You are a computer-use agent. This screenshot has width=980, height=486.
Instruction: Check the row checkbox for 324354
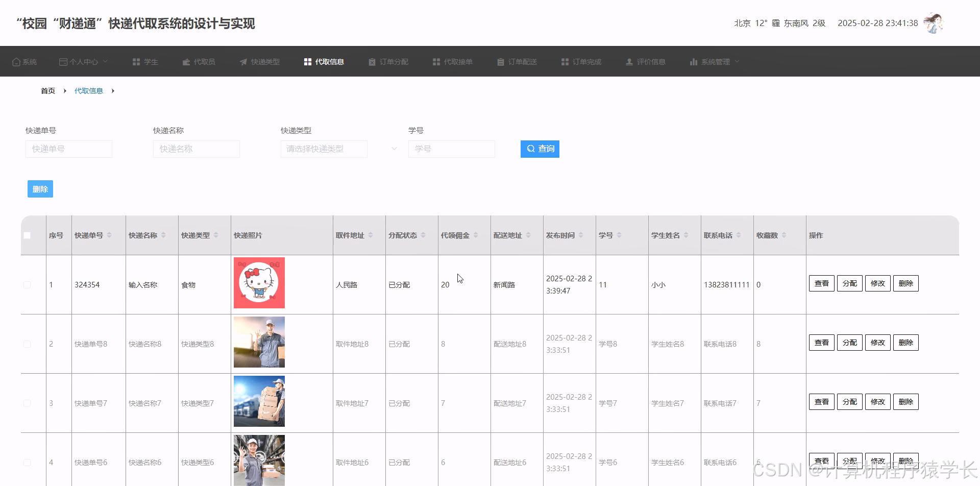[x=27, y=285]
